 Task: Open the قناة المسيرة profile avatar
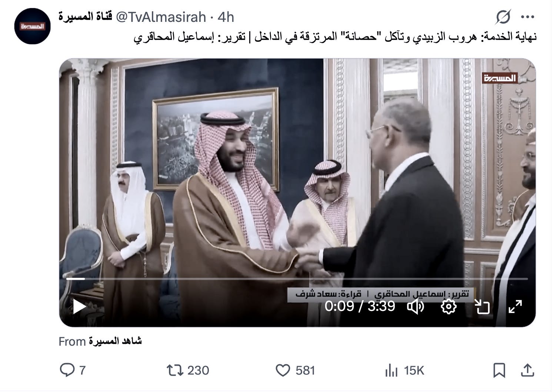pos(32,26)
